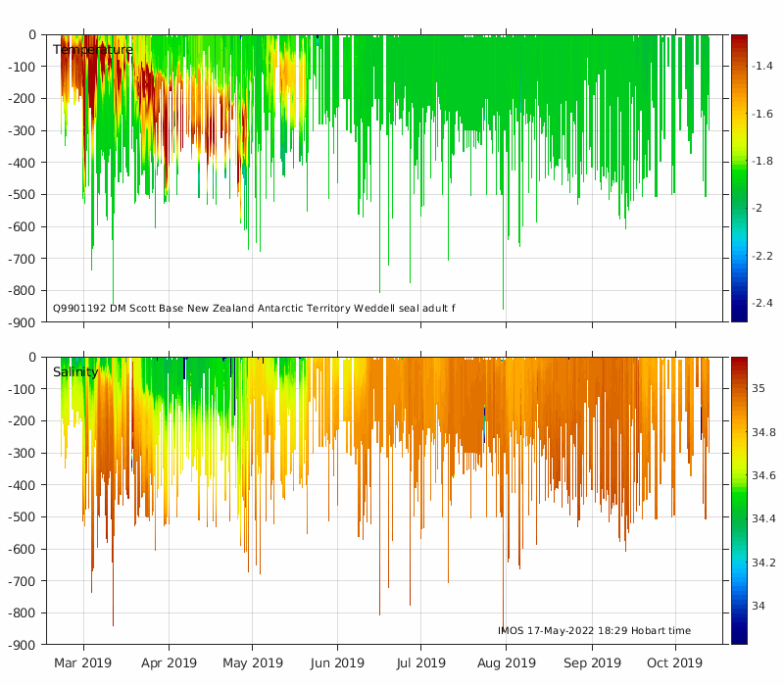Click the -600 depth label on Salinity panel
Viewport: 784px width, 686px height.
pyautogui.click(x=22, y=550)
